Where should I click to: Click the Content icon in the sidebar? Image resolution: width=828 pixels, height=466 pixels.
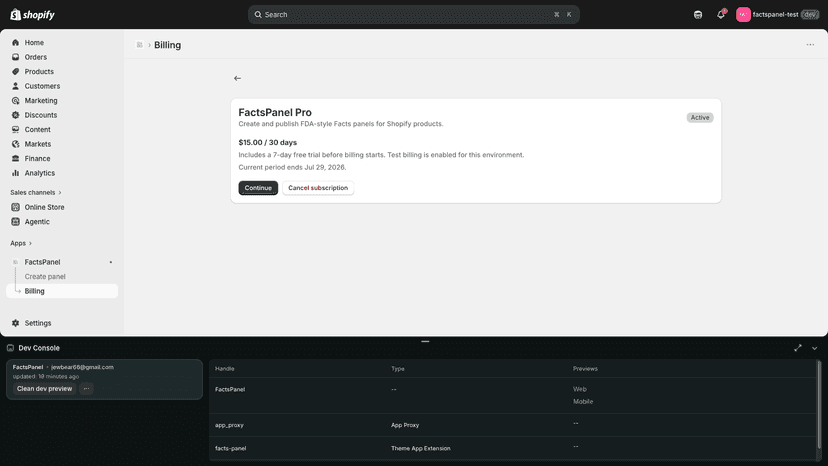tap(15, 129)
